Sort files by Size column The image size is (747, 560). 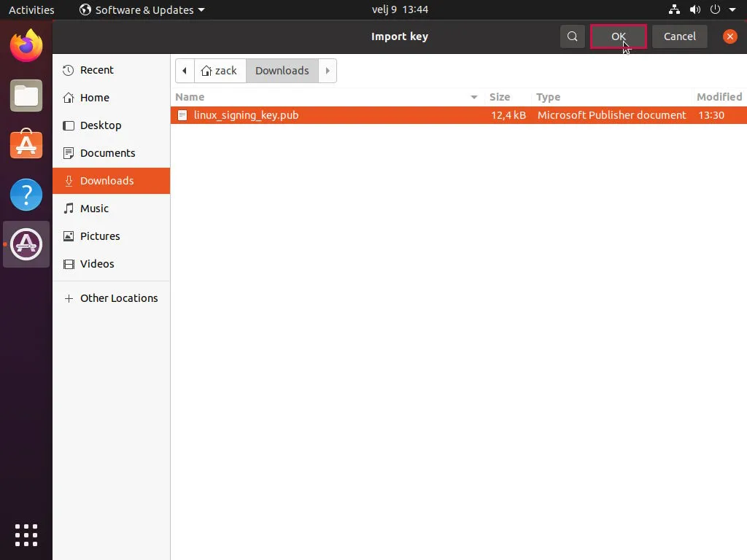point(508,97)
